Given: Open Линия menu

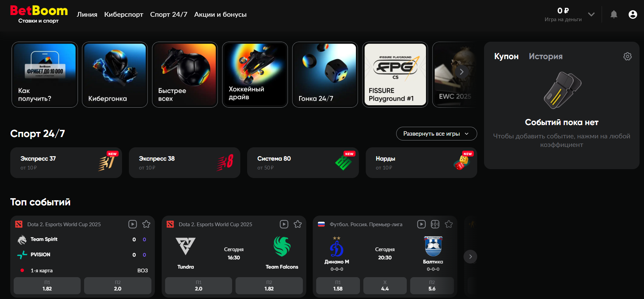Looking at the screenshot, I should [x=87, y=14].
